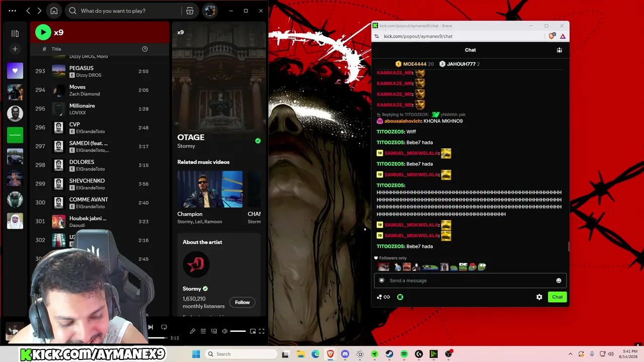Skip to the next track
The image size is (644, 362).
point(150,327)
